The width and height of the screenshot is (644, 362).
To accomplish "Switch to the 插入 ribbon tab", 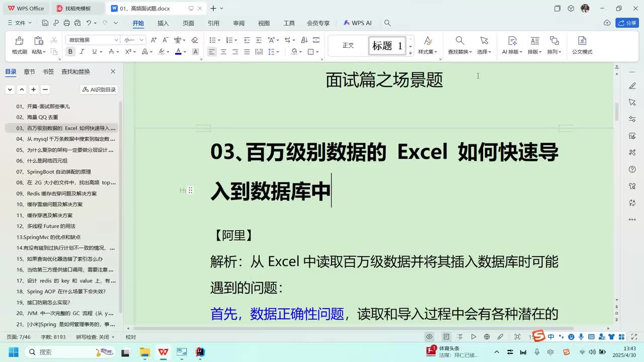I will 163,23.
